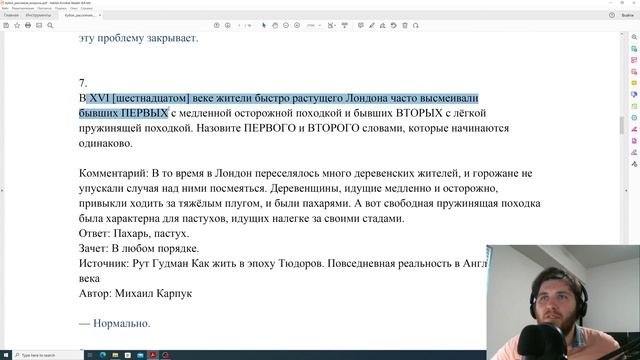Open the fit page options dropdown
This screenshot has height=360, width=640.
pyautogui.click(x=331, y=25)
